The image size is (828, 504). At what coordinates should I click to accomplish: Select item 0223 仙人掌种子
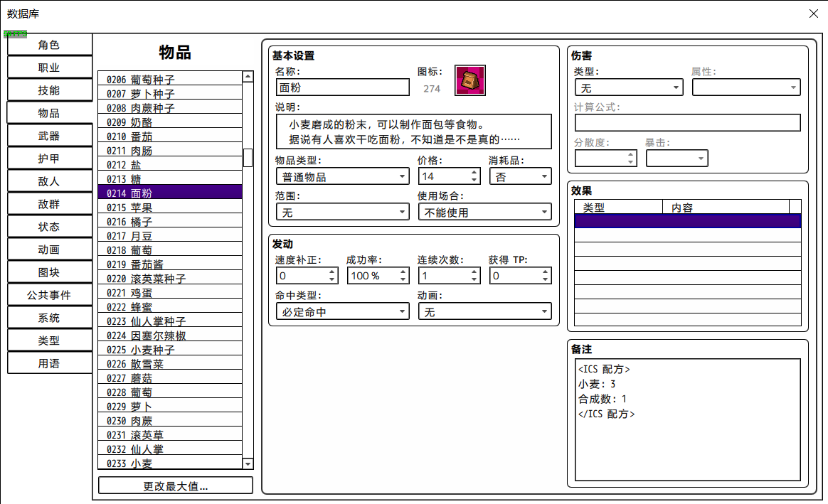170,321
